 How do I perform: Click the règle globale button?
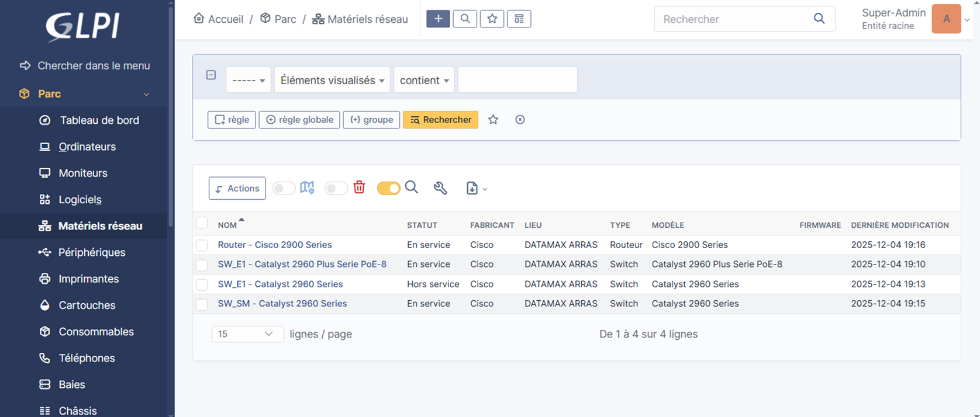(299, 120)
